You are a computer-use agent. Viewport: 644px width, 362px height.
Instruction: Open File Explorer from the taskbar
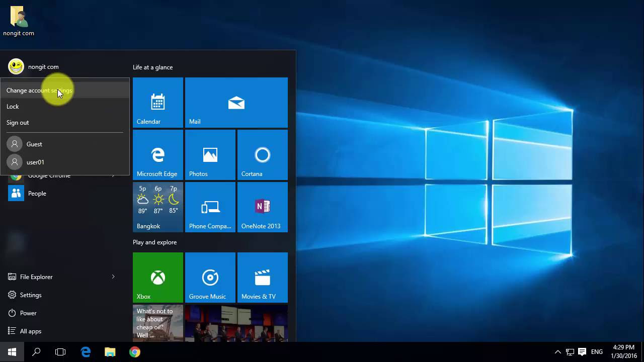[x=110, y=352]
